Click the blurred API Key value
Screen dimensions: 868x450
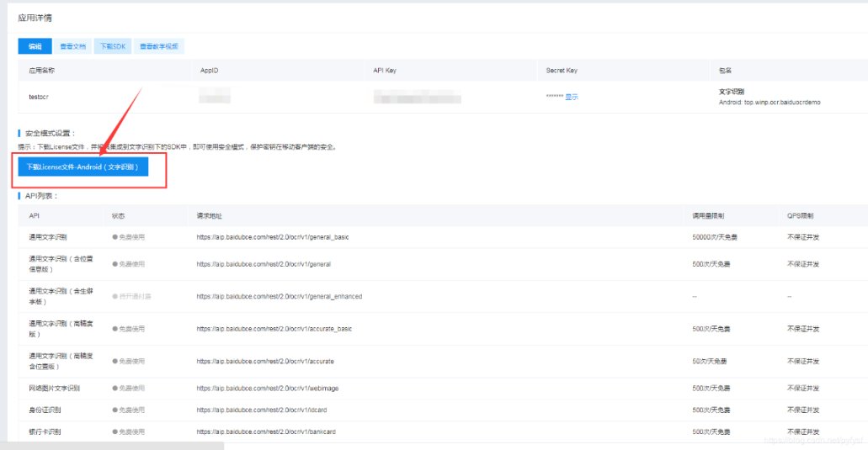point(418,98)
